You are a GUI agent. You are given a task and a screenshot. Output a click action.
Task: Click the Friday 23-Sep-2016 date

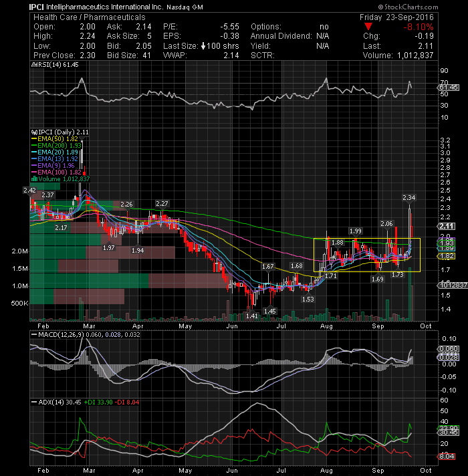click(x=396, y=17)
